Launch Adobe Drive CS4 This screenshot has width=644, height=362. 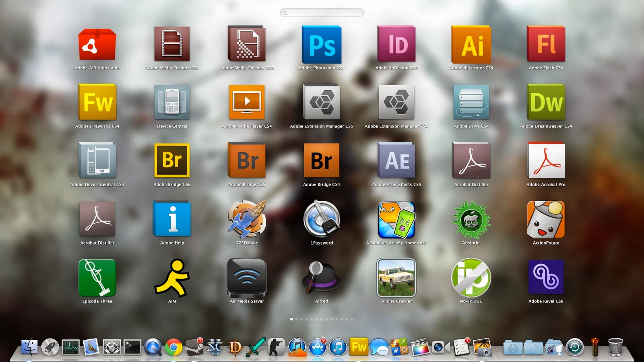(471, 102)
